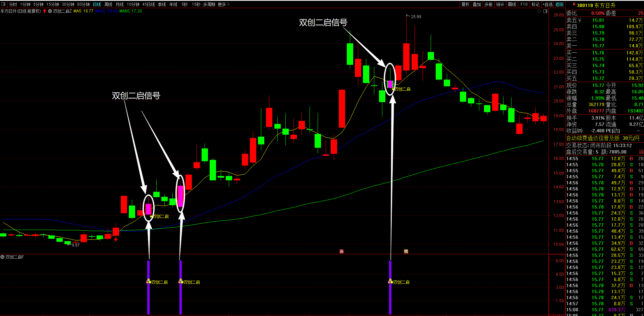The image size is (644, 316).
Task: Click the diamond icon above the price axis
Action: pyautogui.click(x=539, y=11)
